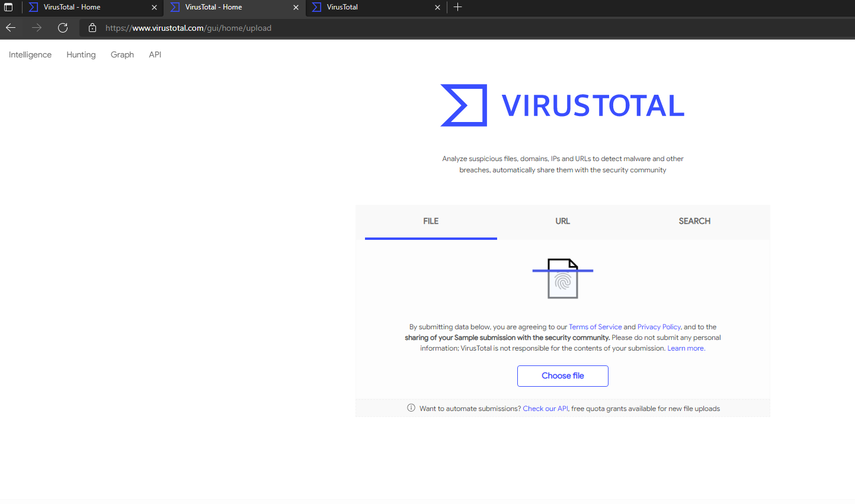This screenshot has height=504, width=855.
Task: Follow the Learn more link
Action: pyautogui.click(x=686, y=348)
